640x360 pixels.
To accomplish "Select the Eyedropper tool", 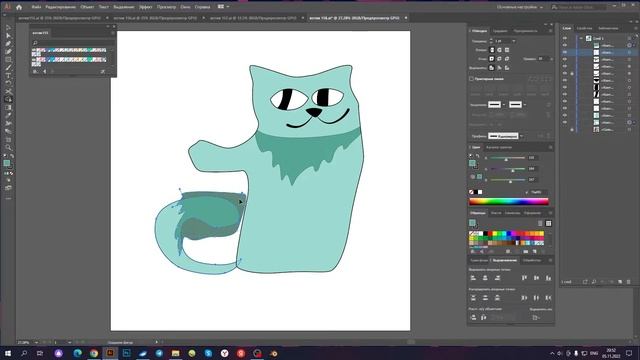I will [x=8, y=116].
